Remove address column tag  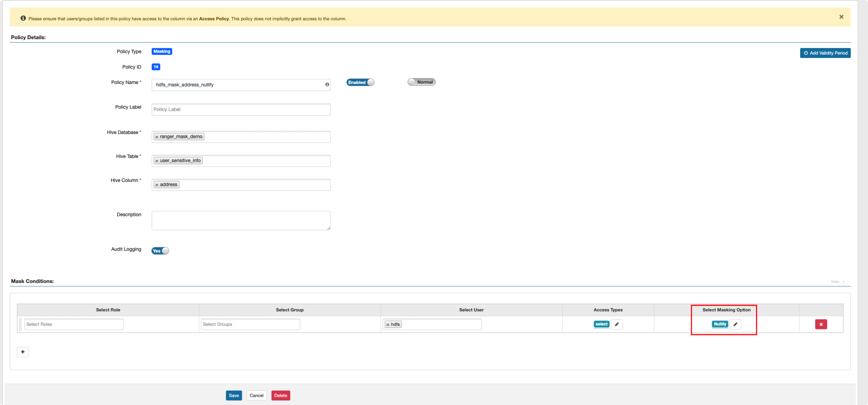coord(157,185)
